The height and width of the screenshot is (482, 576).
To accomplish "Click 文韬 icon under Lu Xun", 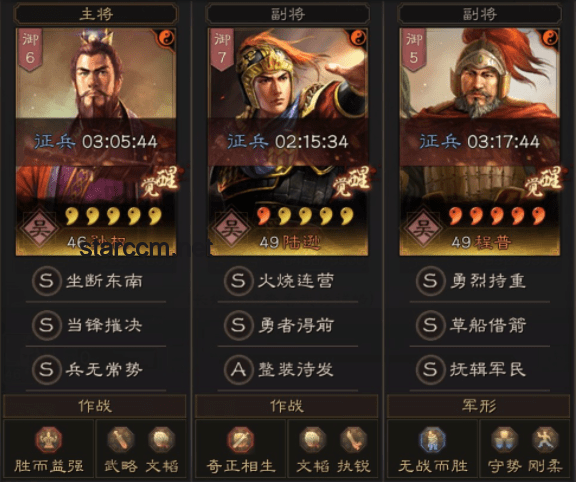I will (313, 439).
